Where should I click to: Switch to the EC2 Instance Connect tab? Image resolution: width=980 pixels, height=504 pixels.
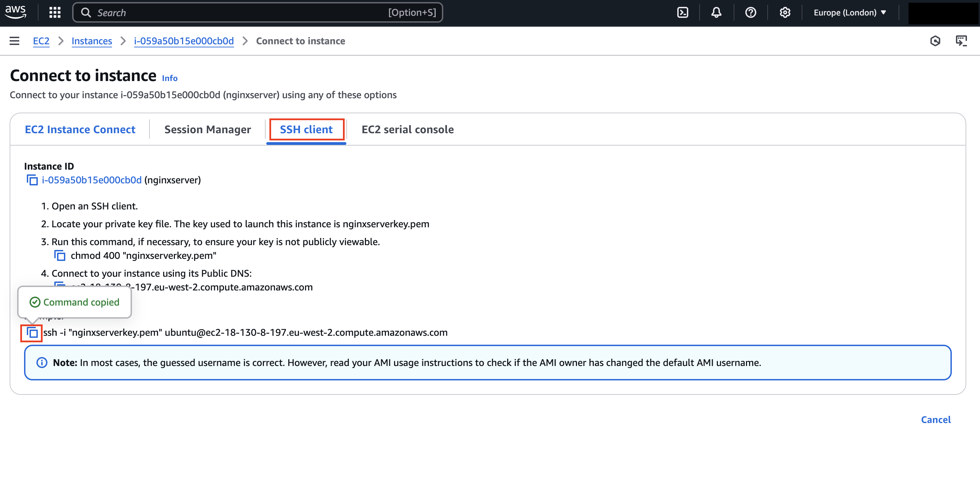point(80,129)
